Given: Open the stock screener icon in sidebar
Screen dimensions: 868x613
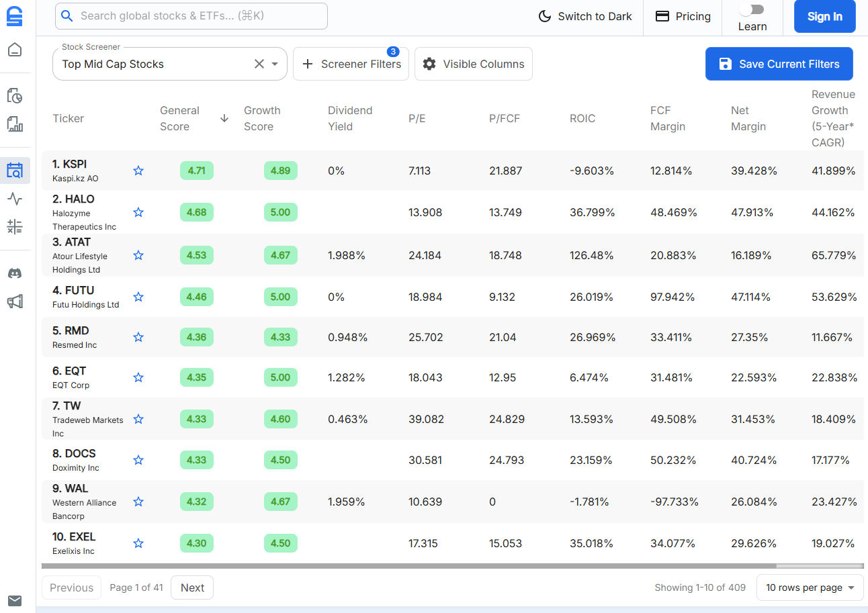Looking at the screenshot, I should click(x=15, y=170).
